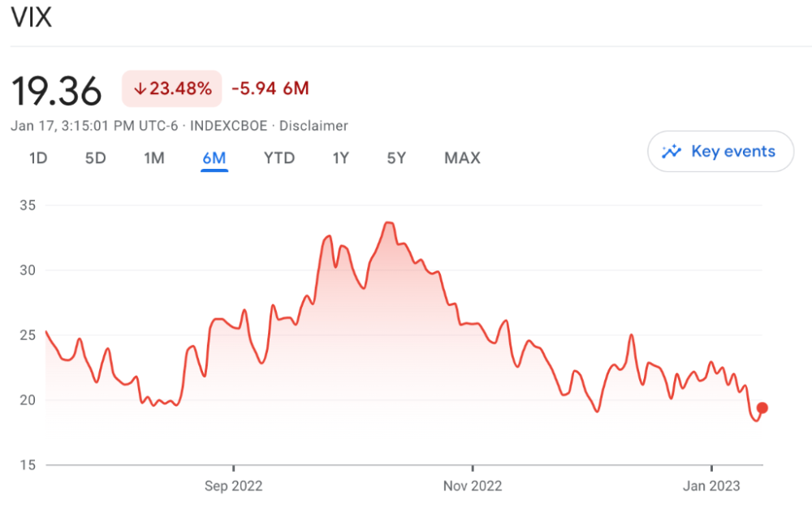Choose the 6M time range tab

[x=214, y=158]
